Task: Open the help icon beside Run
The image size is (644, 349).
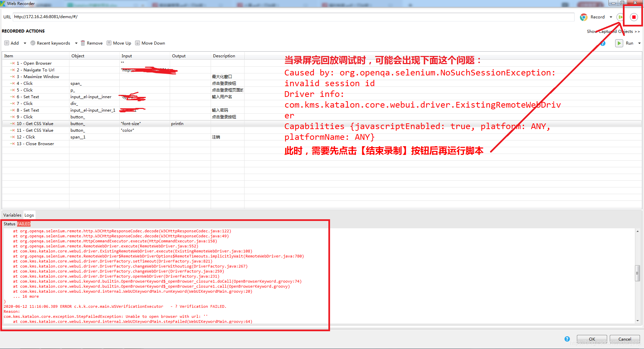Action: coord(603,43)
